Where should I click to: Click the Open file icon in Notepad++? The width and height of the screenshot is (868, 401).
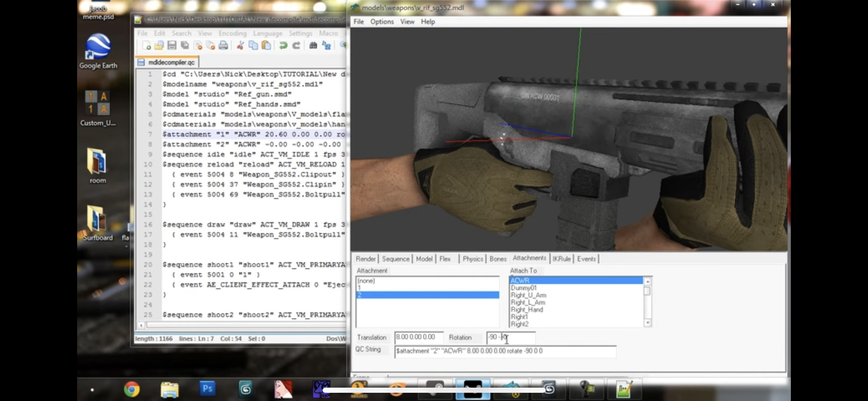click(x=159, y=46)
